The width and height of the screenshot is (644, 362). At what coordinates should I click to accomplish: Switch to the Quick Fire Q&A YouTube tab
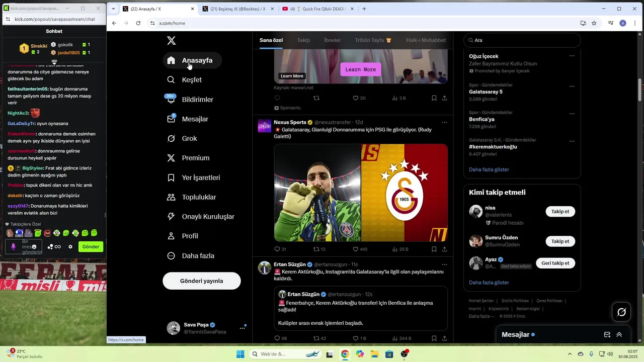(x=318, y=9)
